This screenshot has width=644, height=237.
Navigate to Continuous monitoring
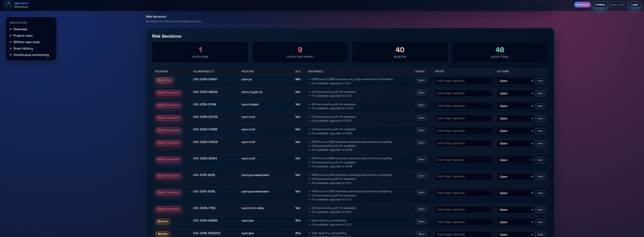[31, 55]
